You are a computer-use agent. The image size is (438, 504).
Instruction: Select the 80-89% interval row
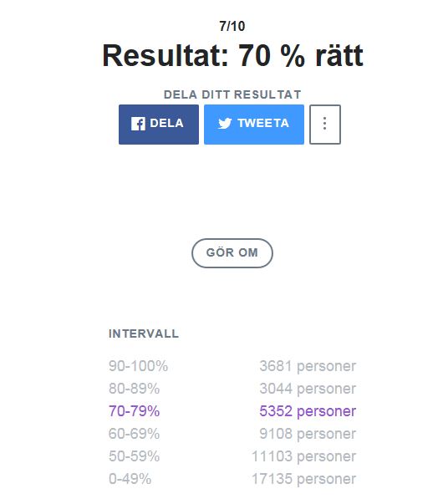pyautogui.click(x=232, y=389)
